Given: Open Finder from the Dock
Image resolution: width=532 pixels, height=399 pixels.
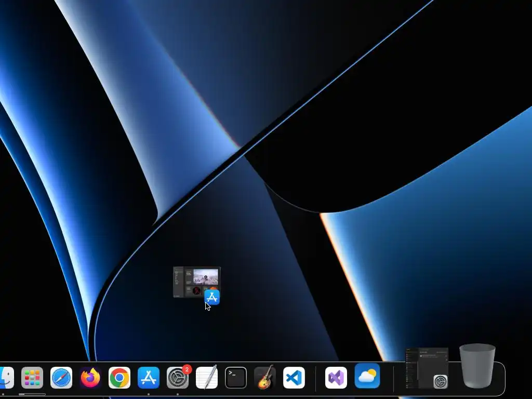Looking at the screenshot, I should [x=6, y=378].
